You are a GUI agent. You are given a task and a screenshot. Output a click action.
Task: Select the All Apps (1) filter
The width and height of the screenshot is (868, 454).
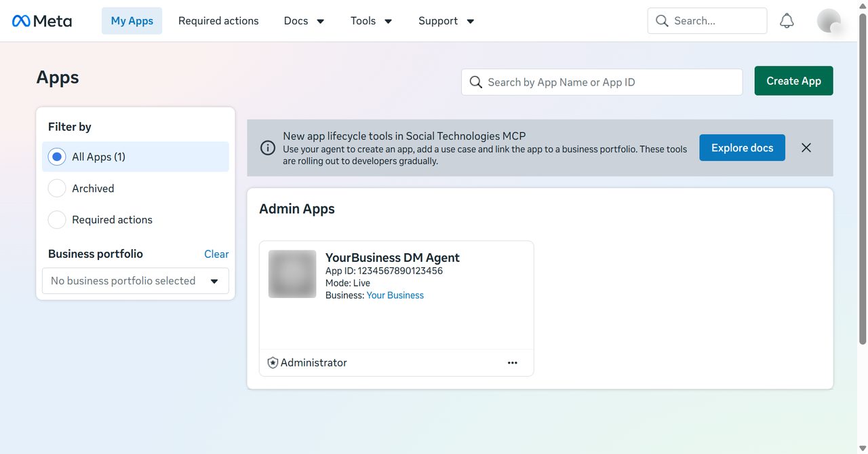pos(136,157)
